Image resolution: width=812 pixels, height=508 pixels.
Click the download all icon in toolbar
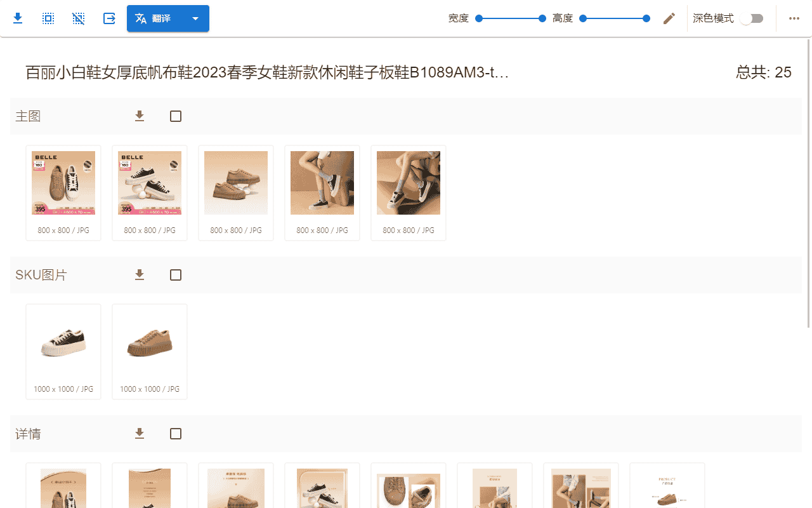pos(18,18)
